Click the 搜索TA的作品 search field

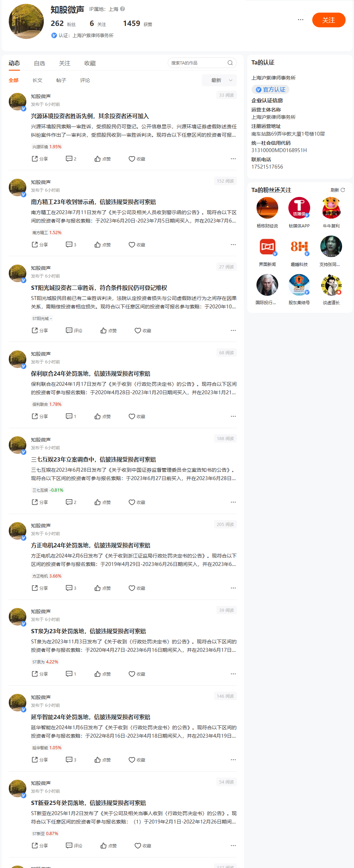(x=199, y=63)
